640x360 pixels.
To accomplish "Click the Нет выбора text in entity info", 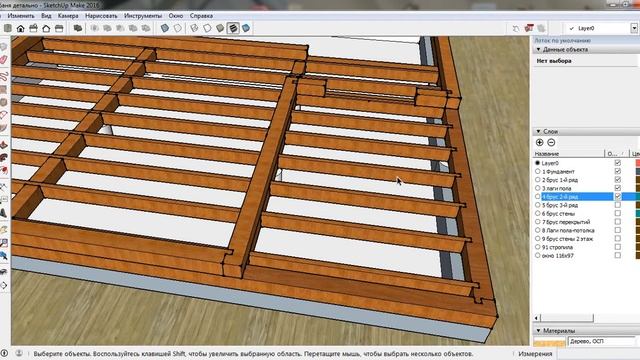I will [554, 61].
